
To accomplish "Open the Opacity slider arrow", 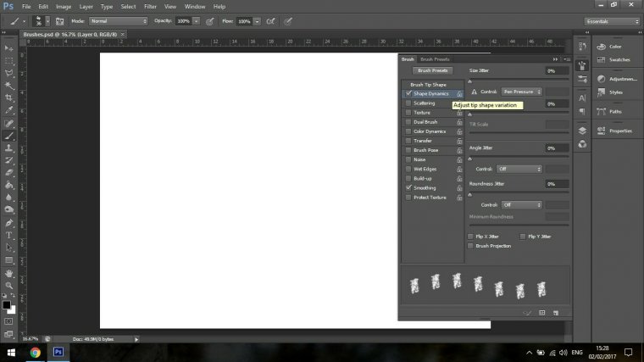I will tap(197, 21).
